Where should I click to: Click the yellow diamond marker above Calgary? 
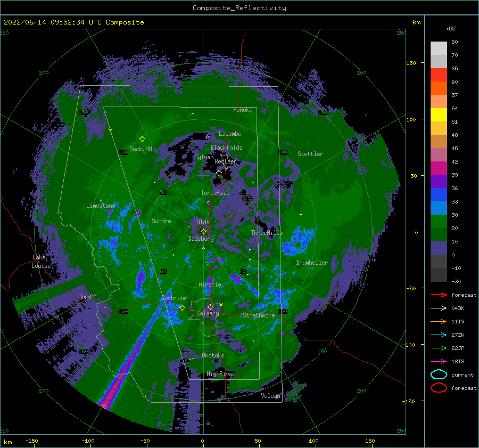point(210,307)
